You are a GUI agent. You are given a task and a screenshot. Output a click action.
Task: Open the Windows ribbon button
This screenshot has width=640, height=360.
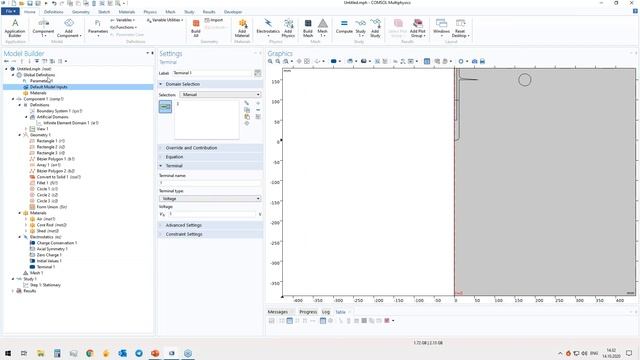point(441,28)
